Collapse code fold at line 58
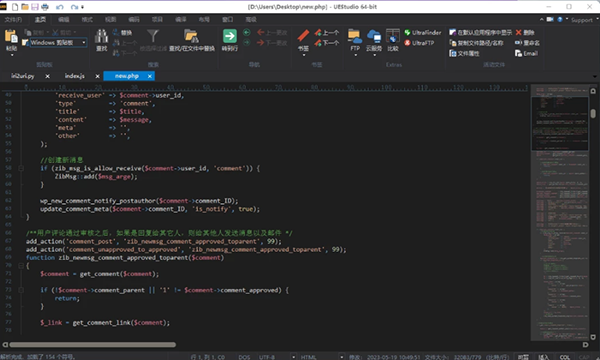This screenshot has height=360, width=600. point(21,168)
